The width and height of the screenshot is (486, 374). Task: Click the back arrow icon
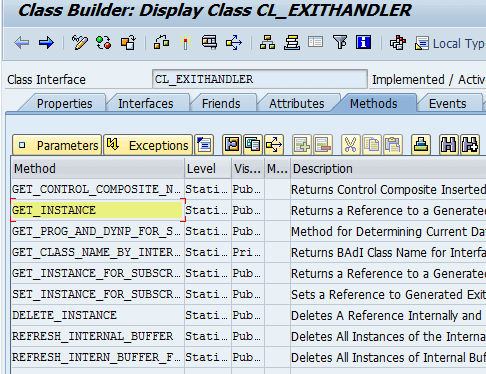tap(22, 43)
